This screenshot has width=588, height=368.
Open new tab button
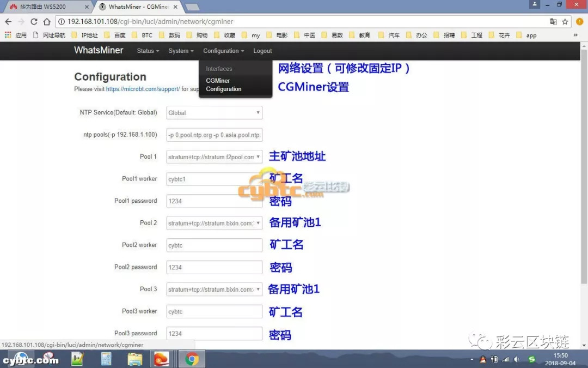pyautogui.click(x=192, y=7)
